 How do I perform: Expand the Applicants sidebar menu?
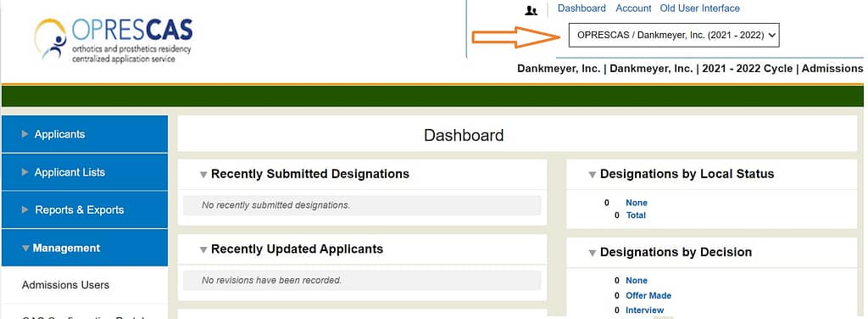point(85,134)
